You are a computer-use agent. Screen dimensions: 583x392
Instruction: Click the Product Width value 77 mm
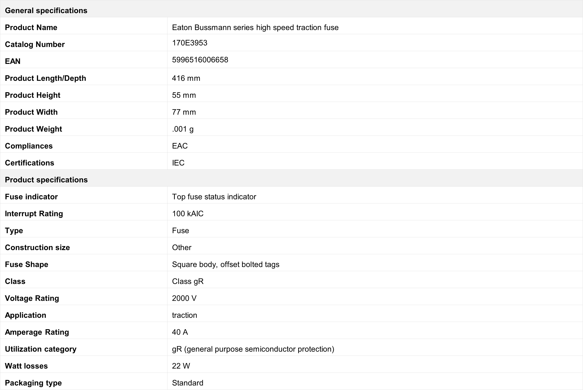pyautogui.click(x=184, y=112)
